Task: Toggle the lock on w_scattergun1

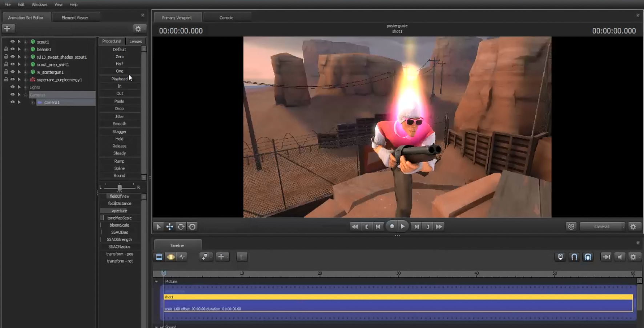Action: (x=6, y=72)
